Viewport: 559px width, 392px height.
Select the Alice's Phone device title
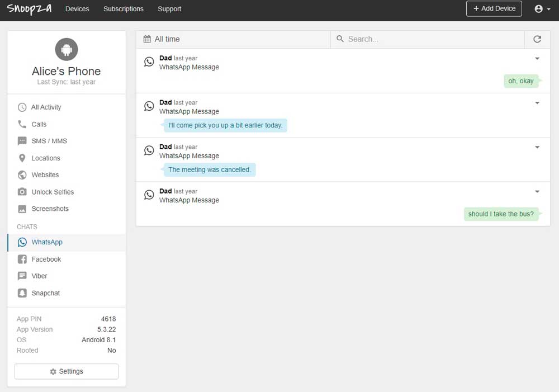[67, 71]
